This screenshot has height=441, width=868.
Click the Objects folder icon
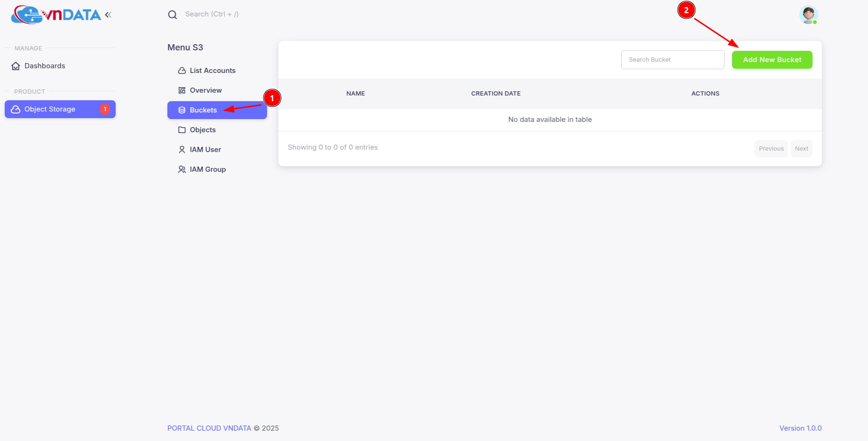tap(182, 130)
